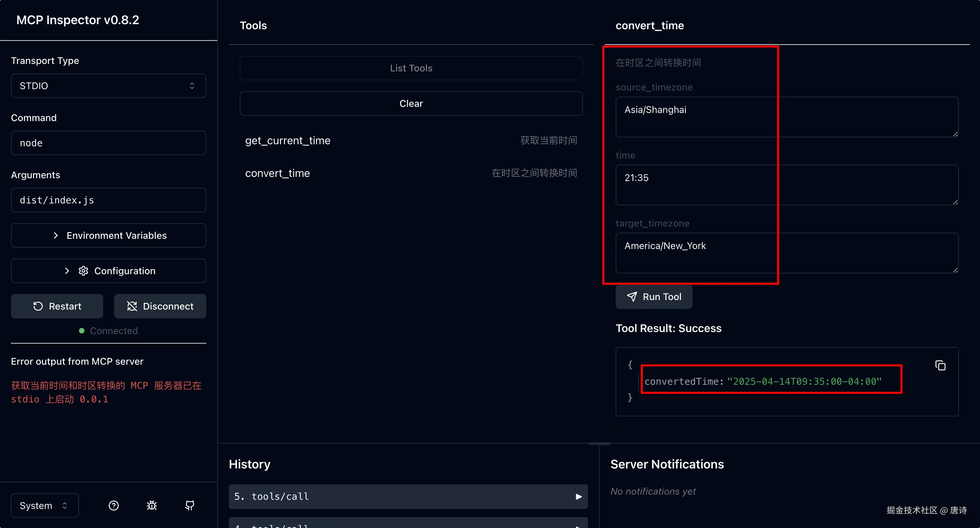The width and height of the screenshot is (980, 528).
Task: Click the Restart button
Action: click(x=57, y=306)
